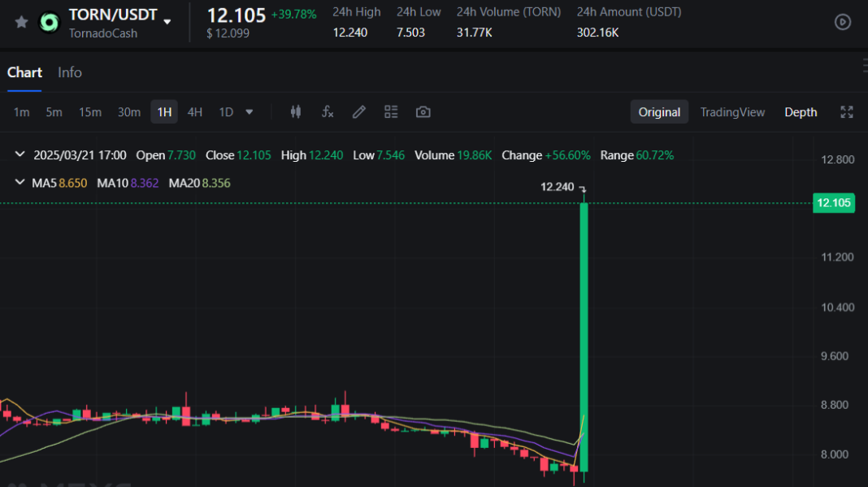Set the timeframe to 4H
This screenshot has width=868, height=487.
(195, 112)
